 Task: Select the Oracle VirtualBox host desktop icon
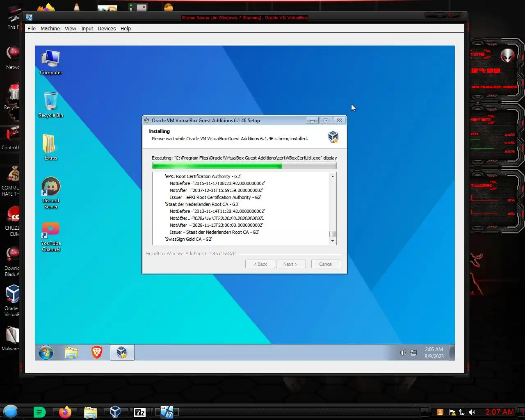[12, 301]
